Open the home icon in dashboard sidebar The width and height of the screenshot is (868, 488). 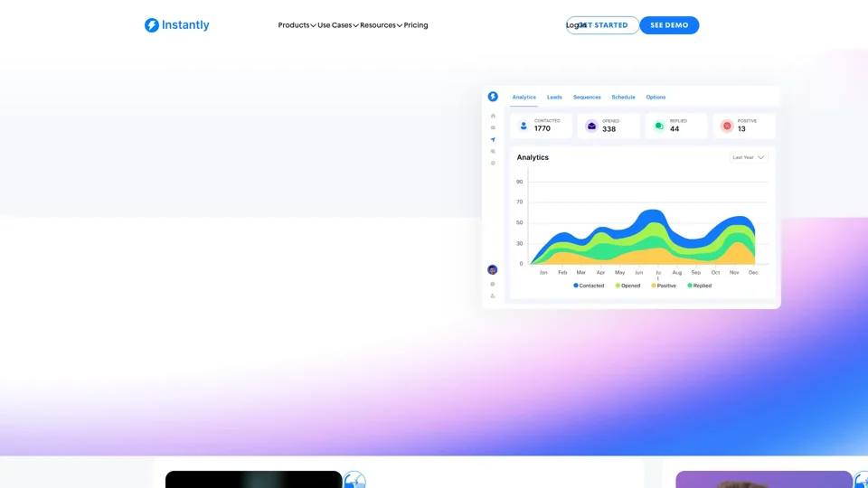click(493, 116)
